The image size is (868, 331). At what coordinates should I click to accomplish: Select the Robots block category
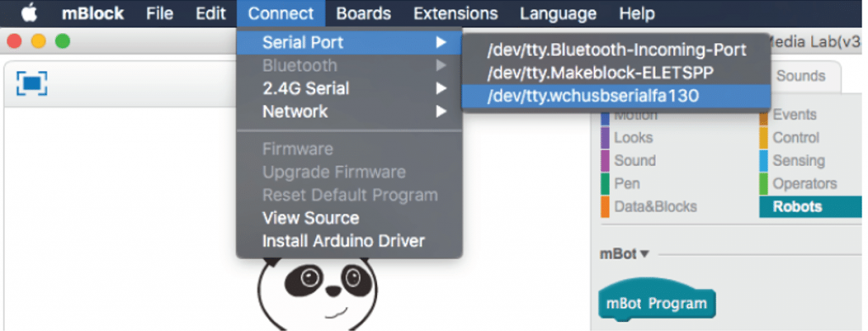click(810, 207)
